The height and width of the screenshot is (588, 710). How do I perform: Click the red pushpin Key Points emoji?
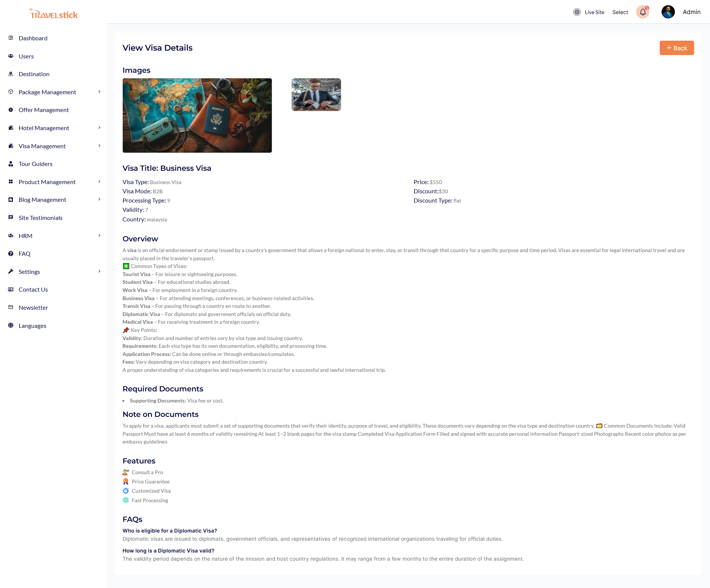pos(126,330)
